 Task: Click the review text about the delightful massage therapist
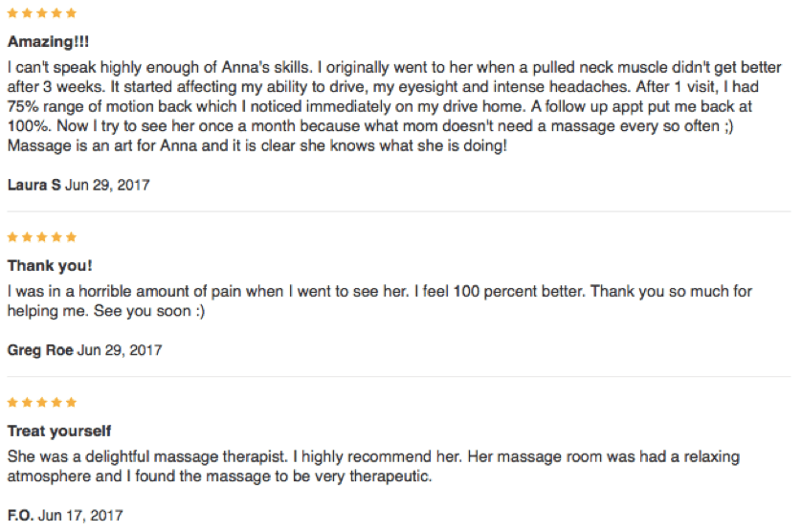[x=373, y=466]
